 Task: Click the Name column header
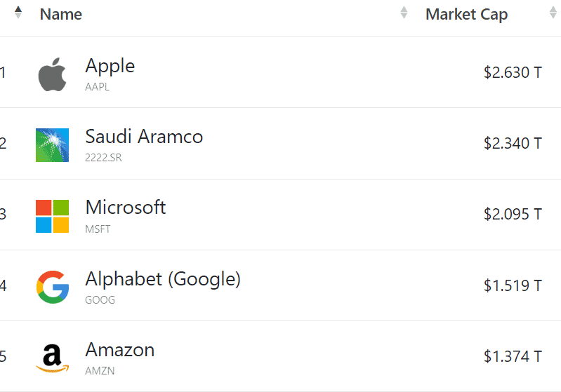coord(61,14)
